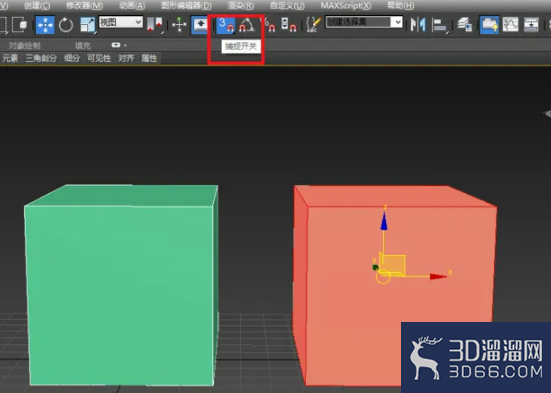Select the Scale tool
Screen dimensions: 551x393
[87, 25]
